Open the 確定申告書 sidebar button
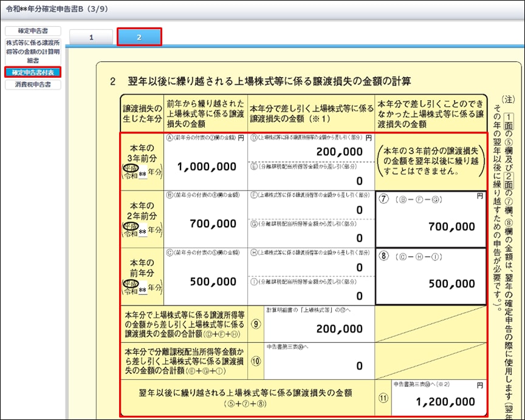Viewport: 525px width, 420px height. pos(33,31)
